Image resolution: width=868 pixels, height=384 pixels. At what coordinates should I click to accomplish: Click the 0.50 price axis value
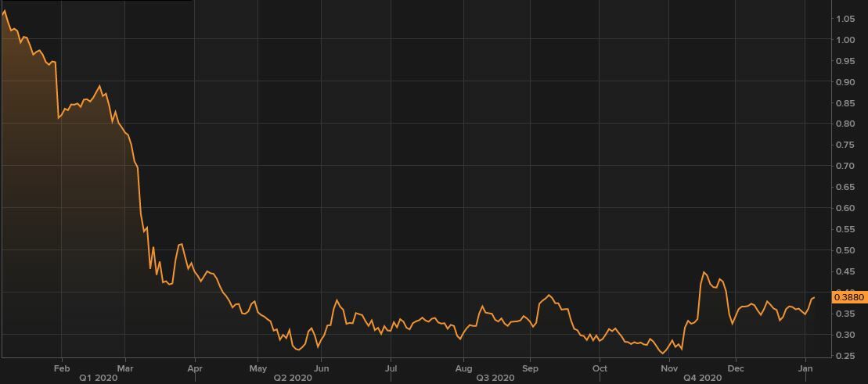click(x=845, y=250)
